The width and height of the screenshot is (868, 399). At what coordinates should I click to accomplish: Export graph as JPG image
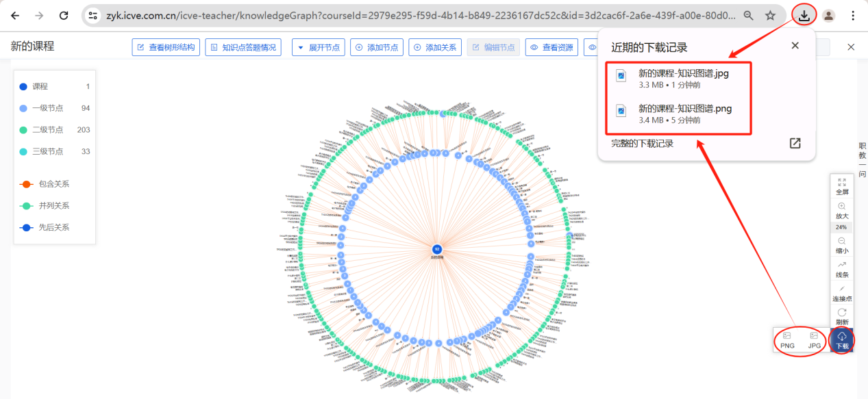pos(814,339)
